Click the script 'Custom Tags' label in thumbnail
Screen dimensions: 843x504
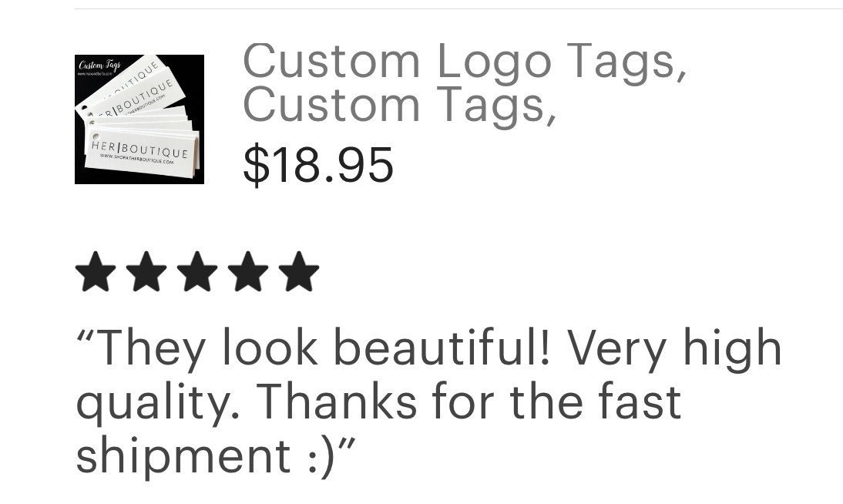click(99, 66)
